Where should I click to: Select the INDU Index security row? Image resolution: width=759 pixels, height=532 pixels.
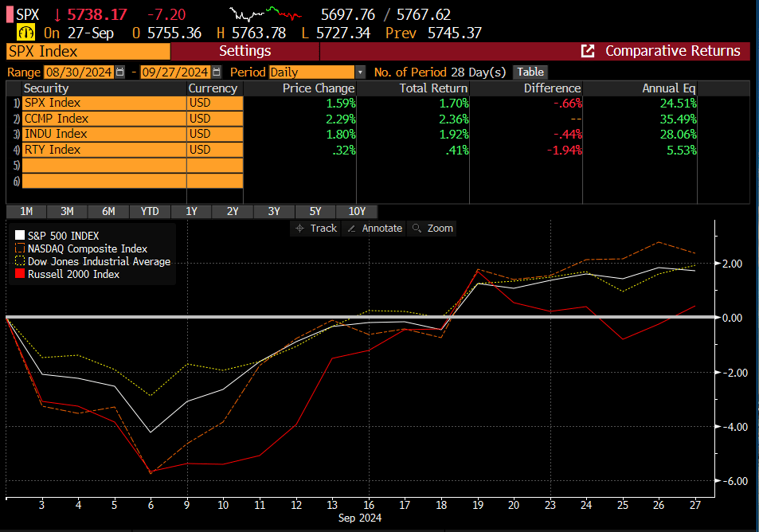pyautogui.click(x=104, y=134)
